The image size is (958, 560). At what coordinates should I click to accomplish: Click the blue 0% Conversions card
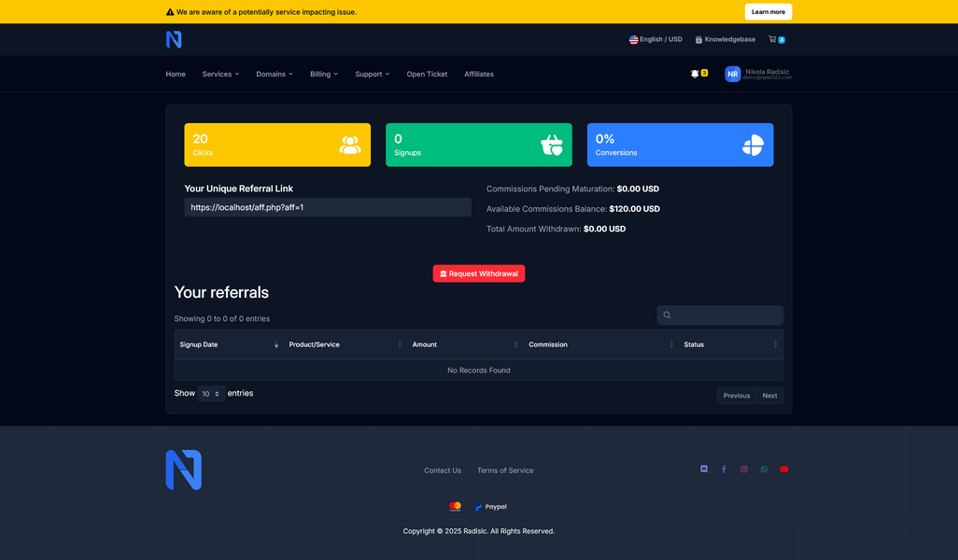click(680, 145)
